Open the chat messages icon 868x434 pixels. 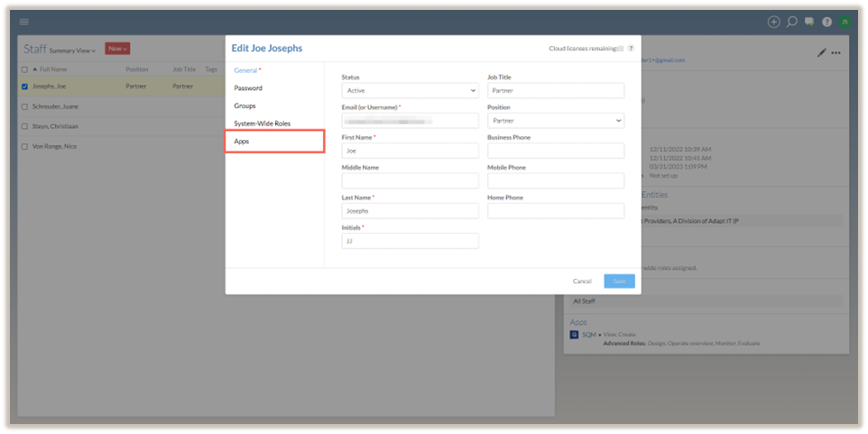[809, 22]
